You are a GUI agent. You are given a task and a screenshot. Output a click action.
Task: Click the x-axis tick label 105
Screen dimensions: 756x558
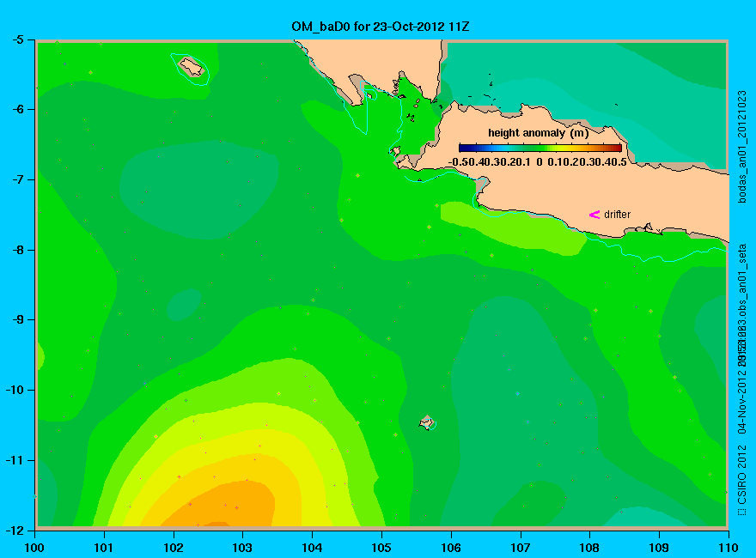[381, 548]
